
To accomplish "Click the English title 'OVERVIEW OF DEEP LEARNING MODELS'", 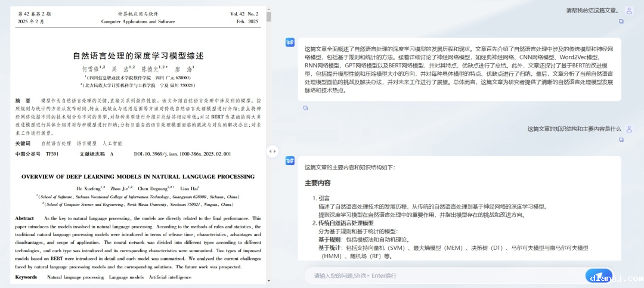I will [138, 176].
